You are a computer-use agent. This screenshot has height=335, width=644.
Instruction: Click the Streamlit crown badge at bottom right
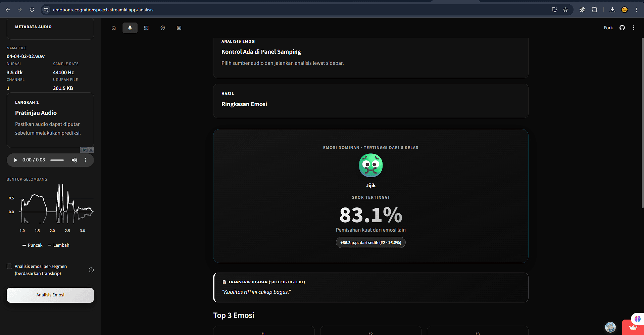coord(633,328)
